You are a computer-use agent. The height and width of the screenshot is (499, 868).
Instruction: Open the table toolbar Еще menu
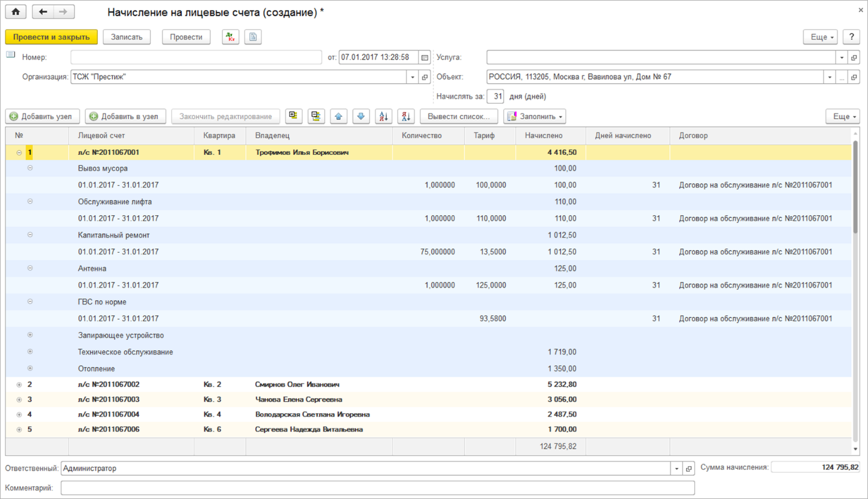[x=842, y=116]
